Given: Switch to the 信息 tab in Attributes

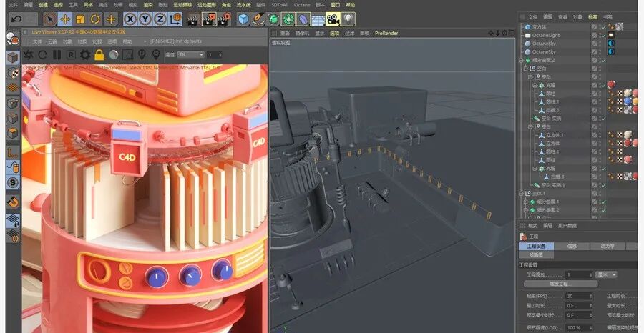Looking at the screenshot, I should (572, 247).
